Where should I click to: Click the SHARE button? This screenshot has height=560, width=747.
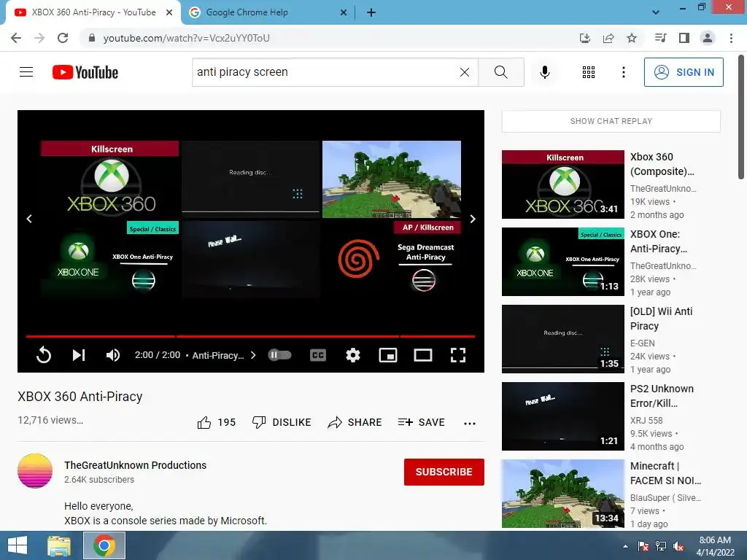355,422
